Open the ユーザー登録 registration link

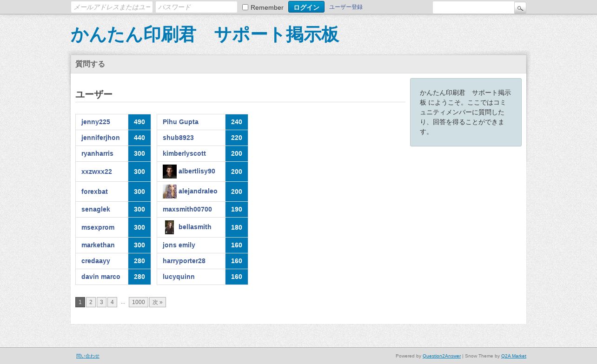346,7
